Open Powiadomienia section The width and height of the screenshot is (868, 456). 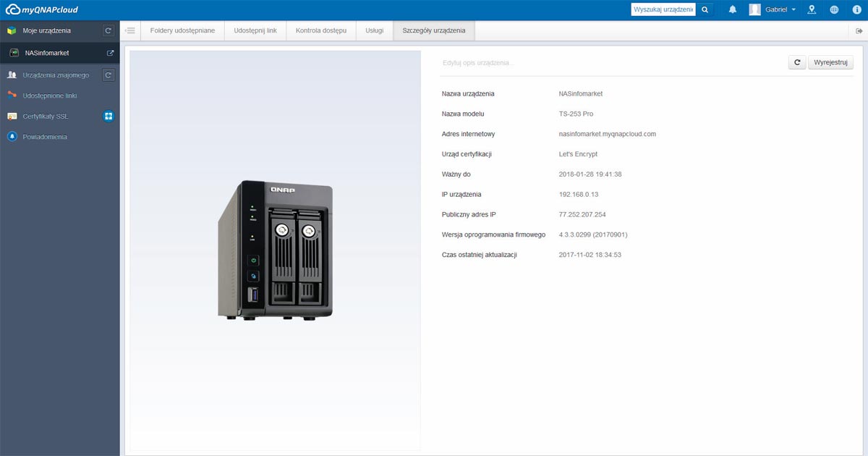[45, 137]
